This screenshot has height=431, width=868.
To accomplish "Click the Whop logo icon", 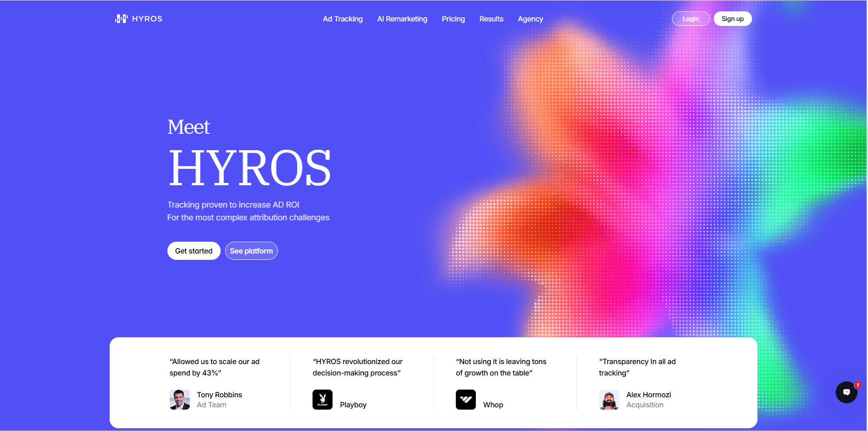I will pyautogui.click(x=465, y=400).
